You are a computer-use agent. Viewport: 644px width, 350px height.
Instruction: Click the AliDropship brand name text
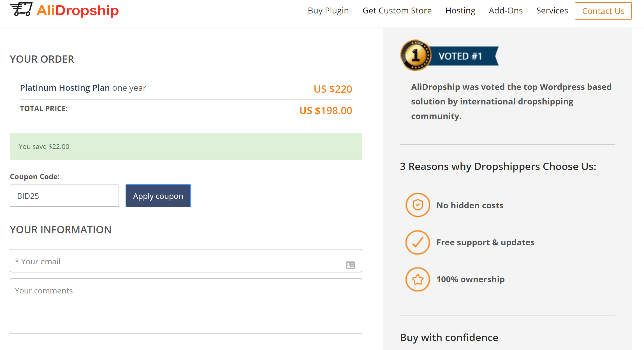click(x=78, y=10)
